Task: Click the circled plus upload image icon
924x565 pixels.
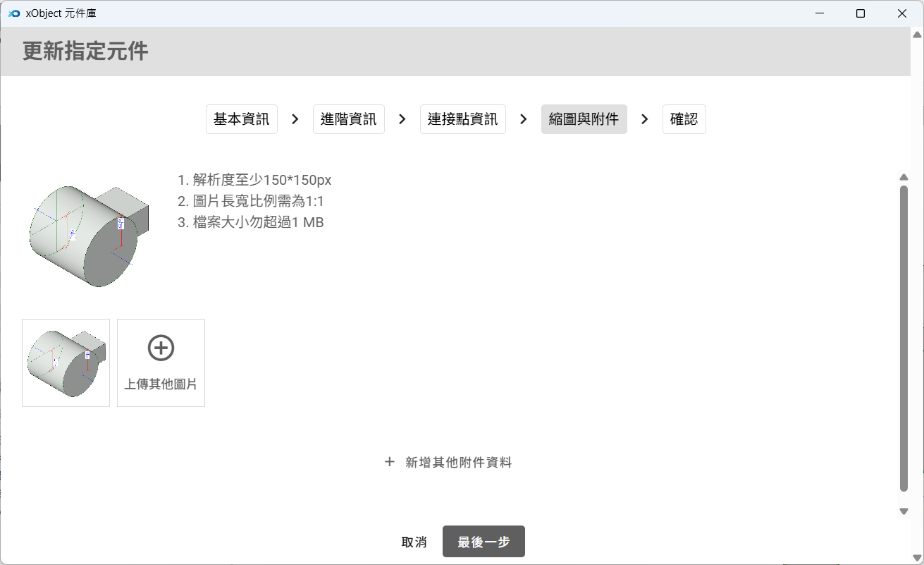Action: point(161,348)
